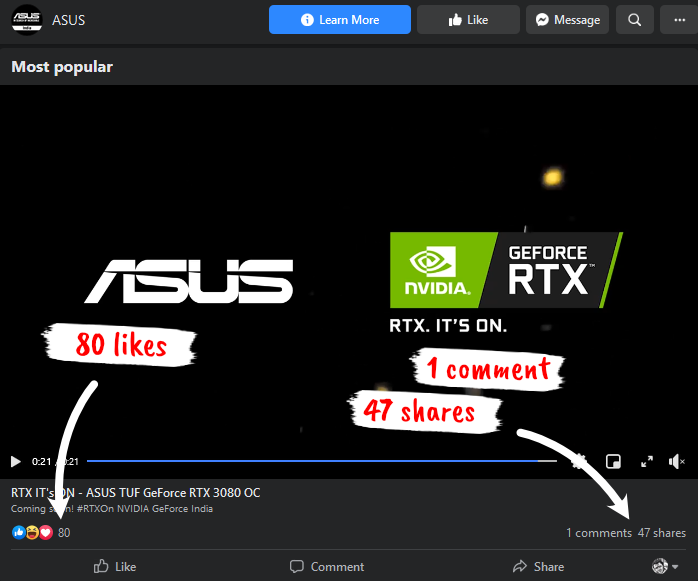Click the 0:21 video time display
The height and width of the screenshot is (581, 698).
pyautogui.click(x=55, y=462)
